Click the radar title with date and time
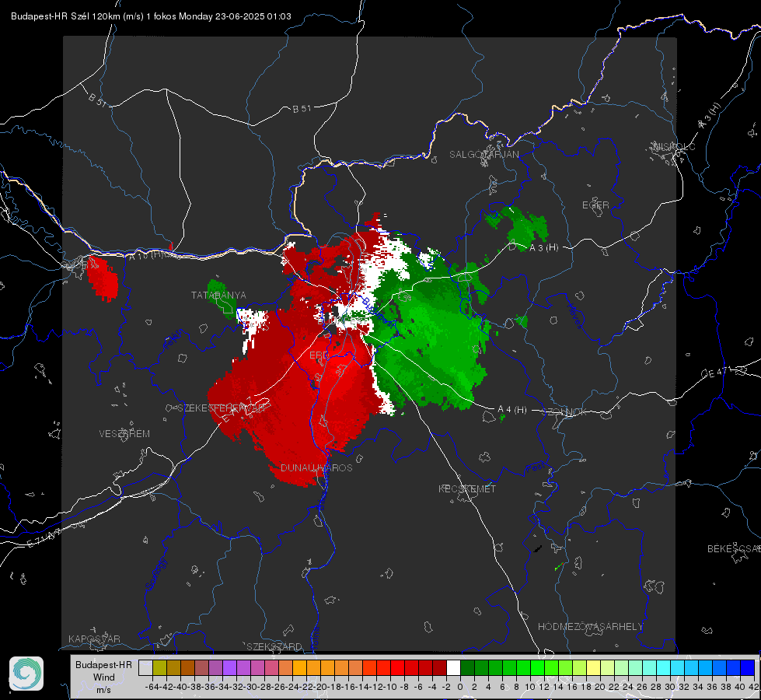 coord(151,16)
